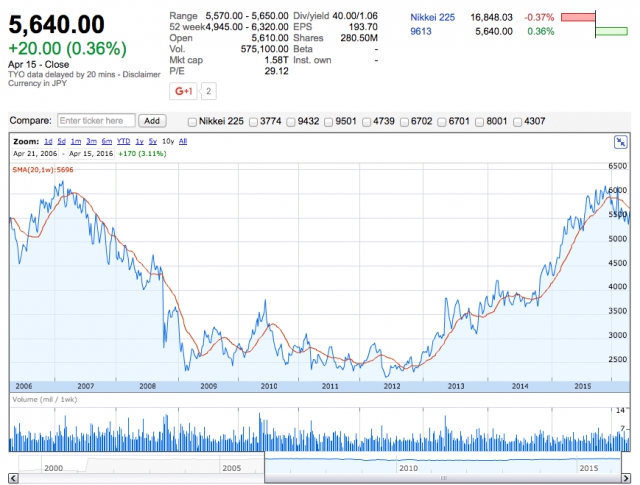Zoom chart to 1m range
Screen dimensions: 640x485
[76, 141]
